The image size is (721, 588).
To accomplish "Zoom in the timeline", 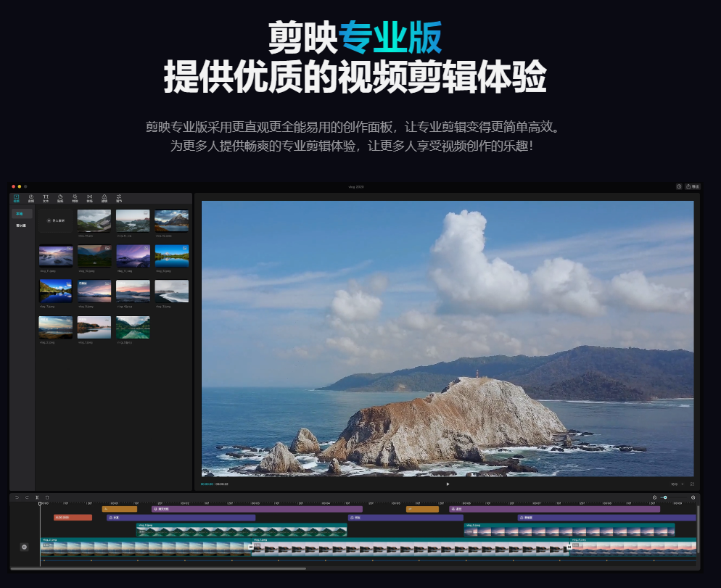I will [x=693, y=497].
